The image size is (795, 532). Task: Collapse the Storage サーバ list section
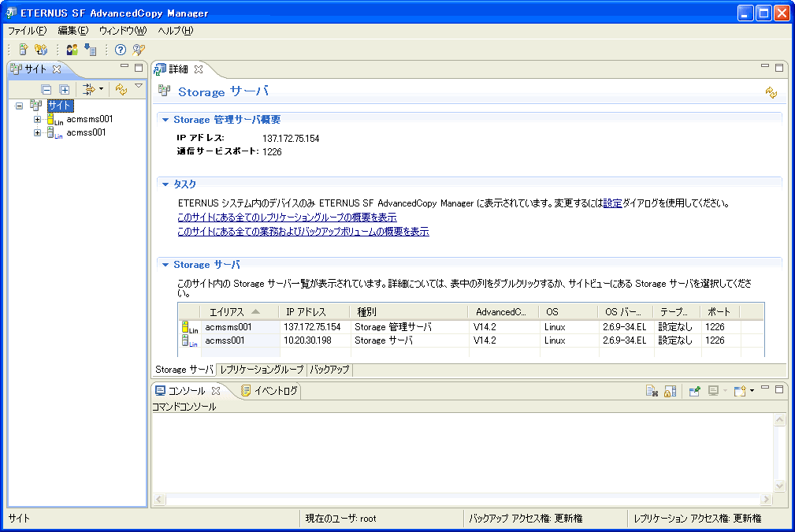[x=165, y=265]
